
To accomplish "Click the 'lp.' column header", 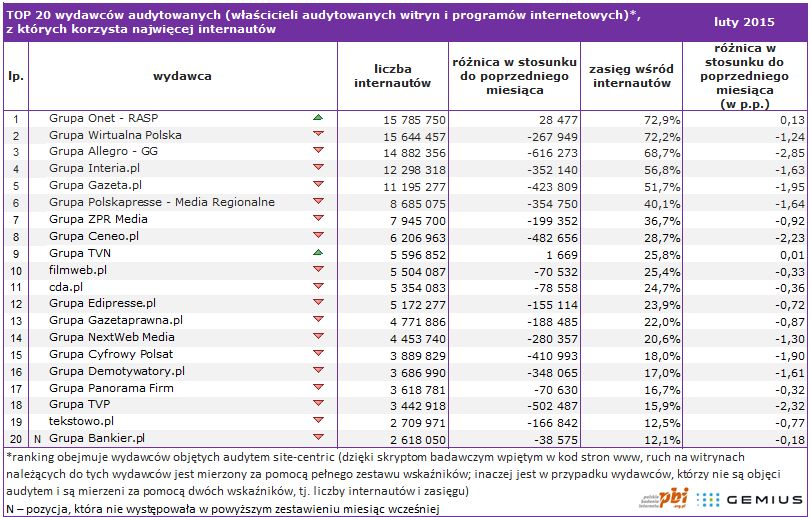I will coord(16,77).
